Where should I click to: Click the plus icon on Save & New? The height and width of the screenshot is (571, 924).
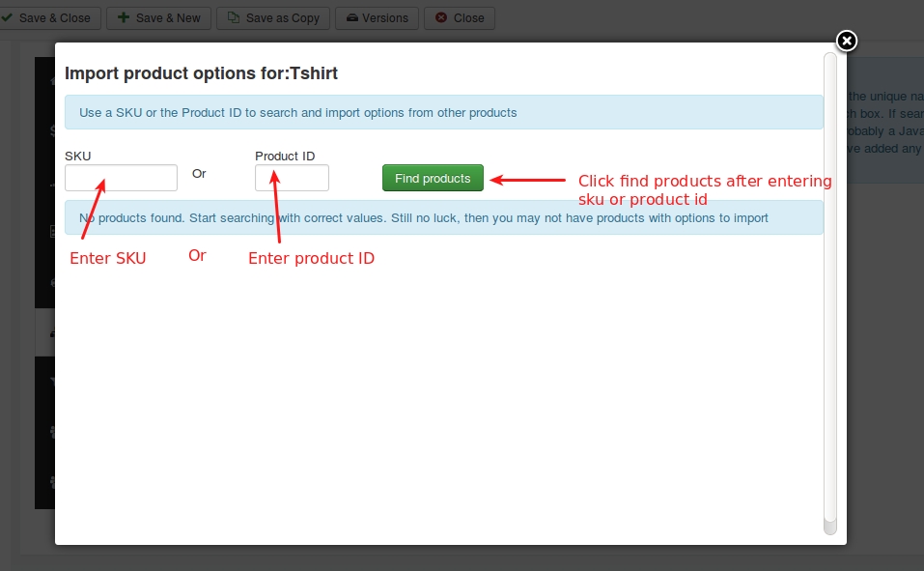[123, 18]
